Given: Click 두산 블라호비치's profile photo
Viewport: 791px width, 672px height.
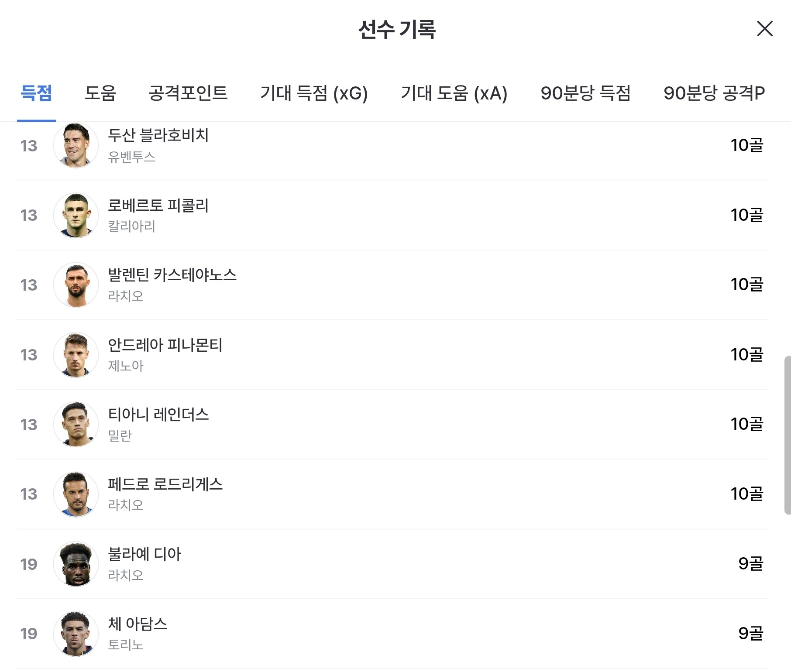Looking at the screenshot, I should coord(76,145).
